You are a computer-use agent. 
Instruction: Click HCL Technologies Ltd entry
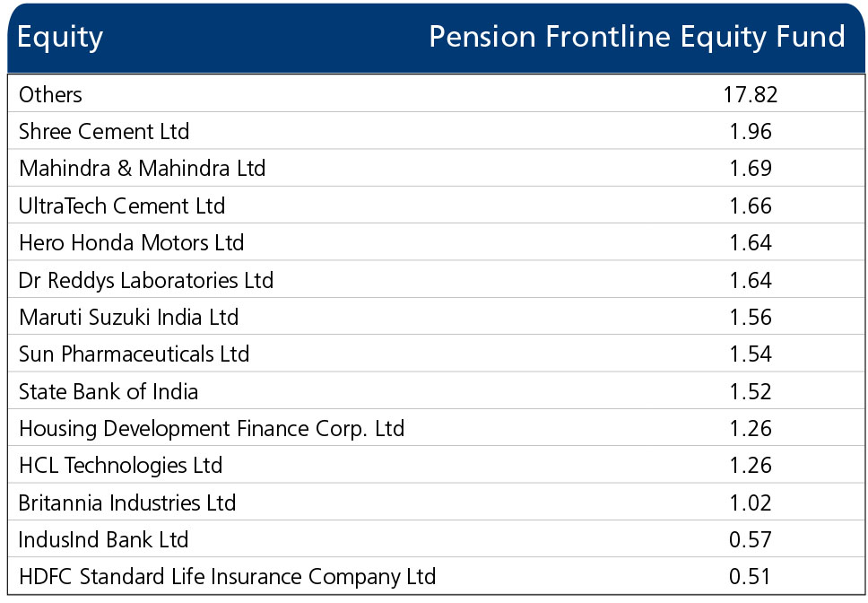coord(121,465)
